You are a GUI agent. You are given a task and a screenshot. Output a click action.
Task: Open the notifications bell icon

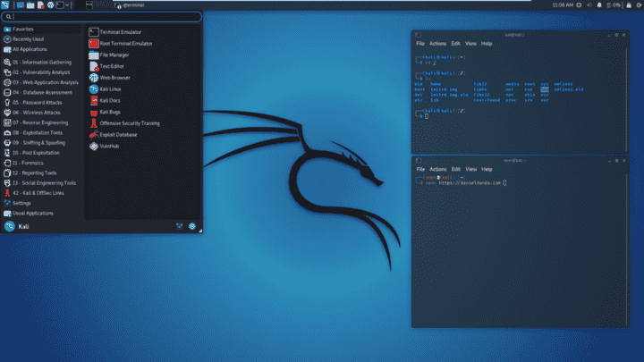point(599,5)
